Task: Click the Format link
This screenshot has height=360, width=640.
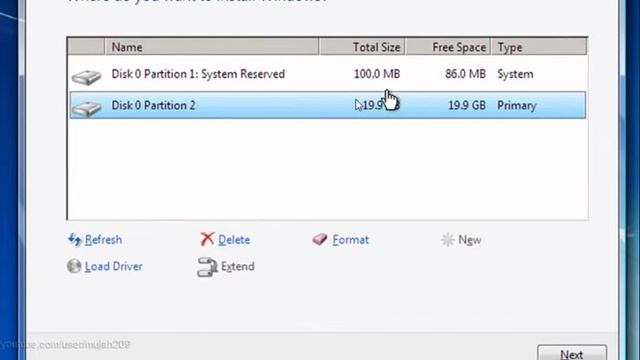Action: click(350, 240)
